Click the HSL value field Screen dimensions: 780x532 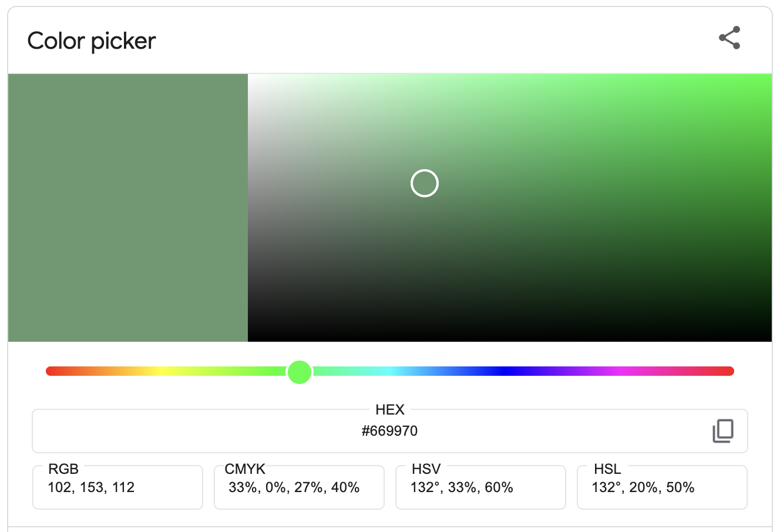click(662, 487)
